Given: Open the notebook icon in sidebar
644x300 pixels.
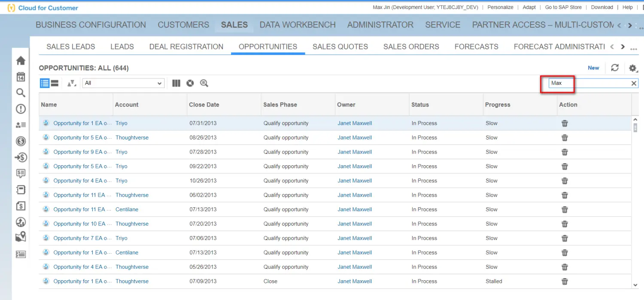Looking at the screenshot, I should [21, 190].
